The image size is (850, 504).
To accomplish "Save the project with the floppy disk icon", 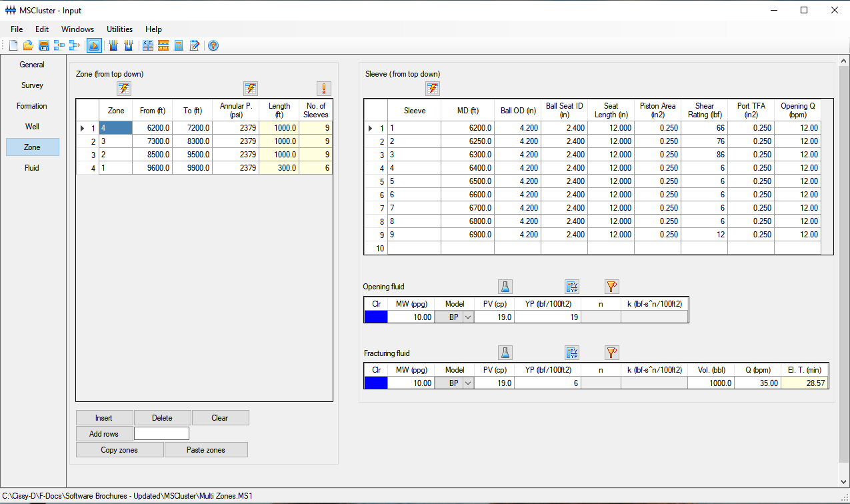I will coord(43,45).
